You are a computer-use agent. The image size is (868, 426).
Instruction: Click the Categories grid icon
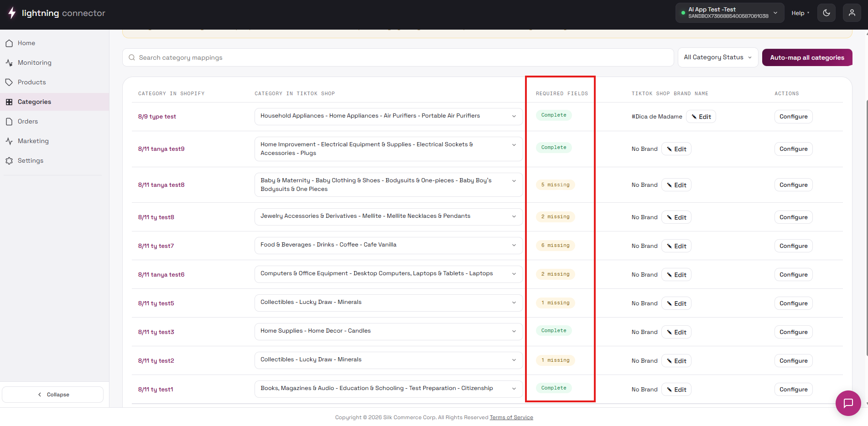point(9,102)
